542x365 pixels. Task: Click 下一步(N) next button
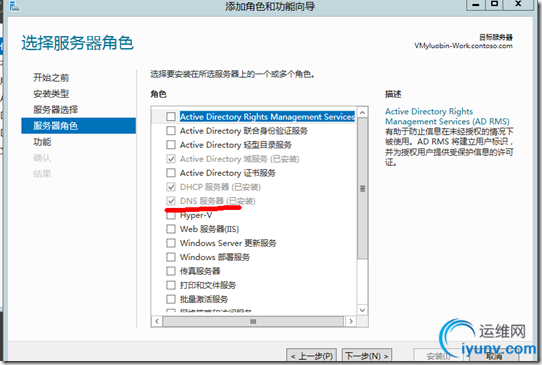coord(367,355)
